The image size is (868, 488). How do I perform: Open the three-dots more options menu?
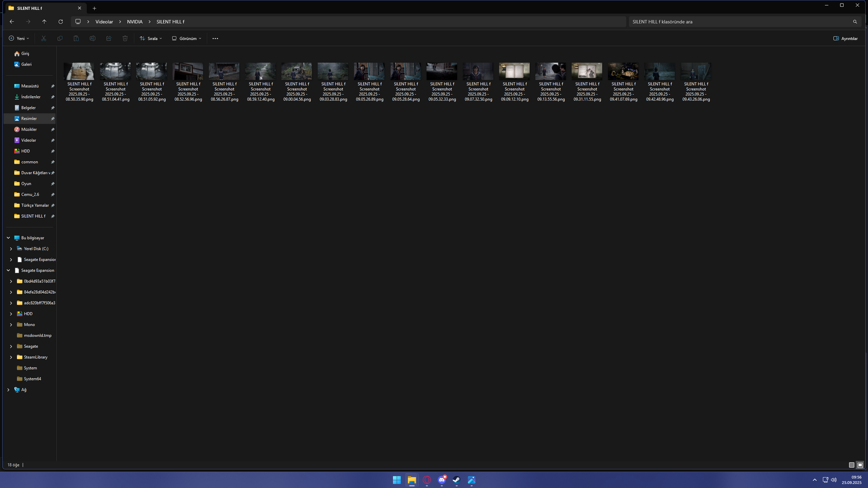(215, 38)
